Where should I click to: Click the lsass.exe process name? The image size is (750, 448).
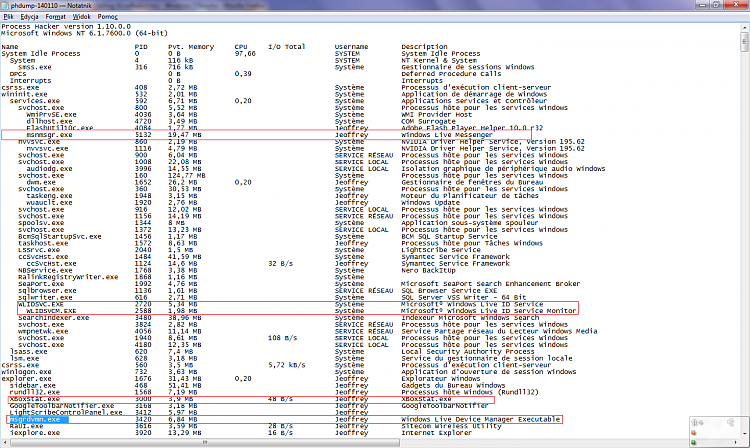(x=28, y=351)
